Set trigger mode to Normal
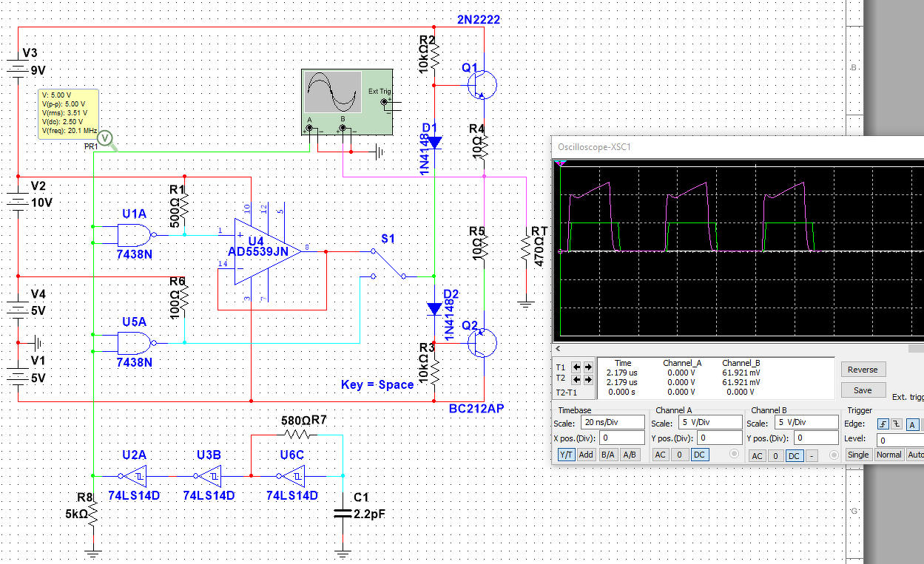Screen dimensions: 924x564 point(889,455)
